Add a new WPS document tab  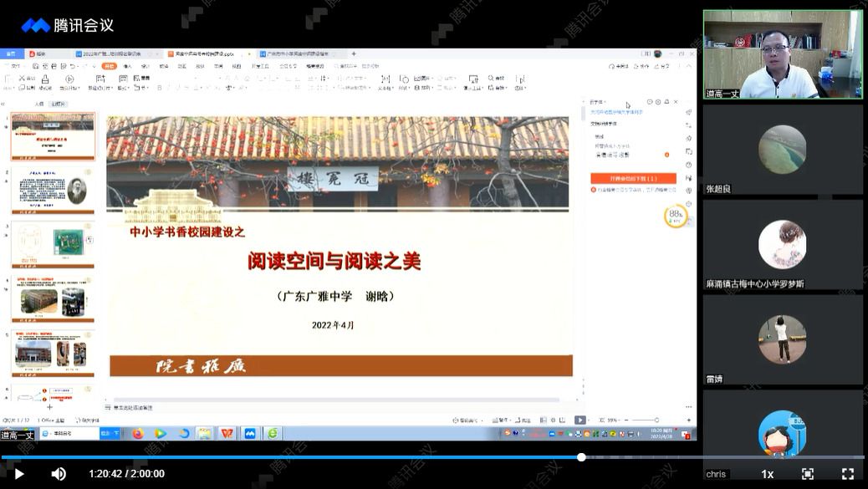click(354, 53)
